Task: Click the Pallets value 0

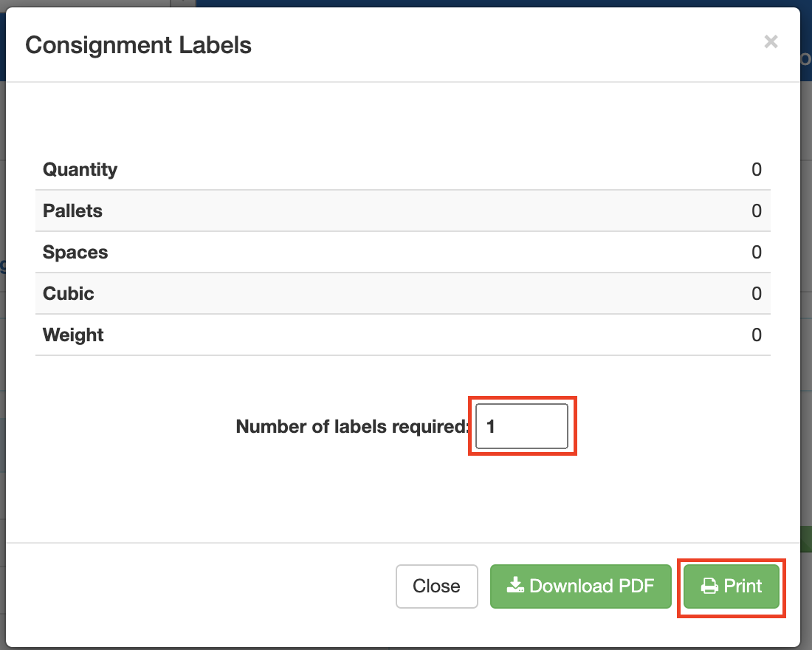Action: coord(756,211)
